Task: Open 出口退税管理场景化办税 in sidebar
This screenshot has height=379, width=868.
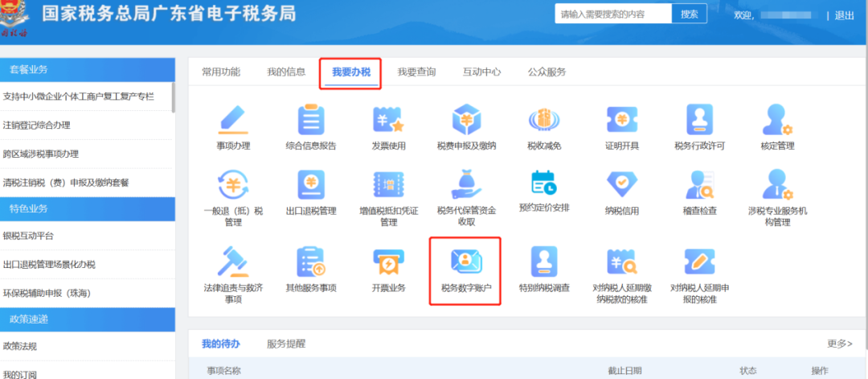Action: [x=49, y=265]
